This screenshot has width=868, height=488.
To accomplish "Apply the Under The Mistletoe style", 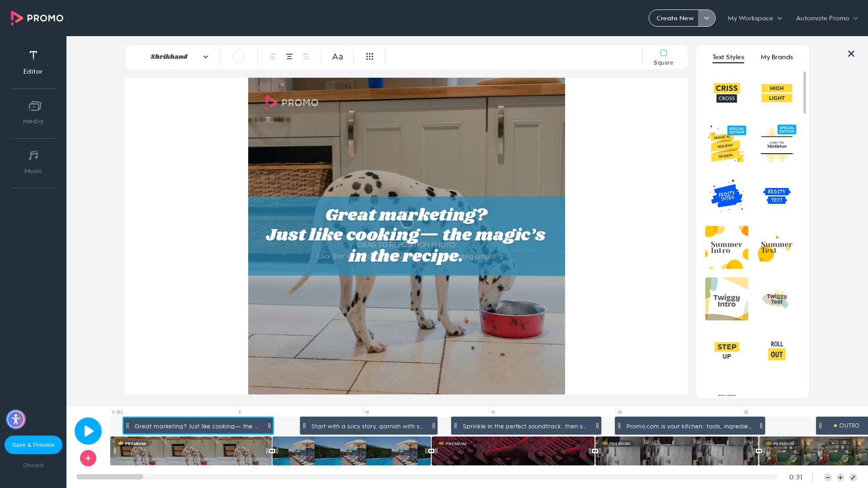I will point(777,144).
